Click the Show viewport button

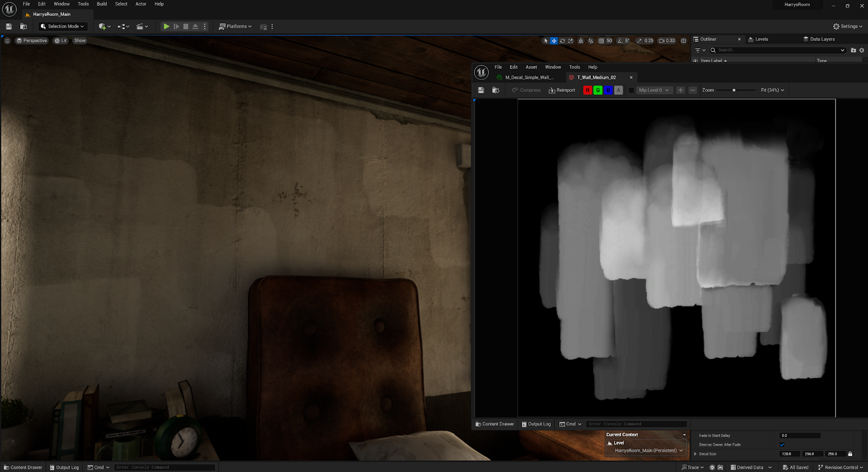[x=80, y=41]
